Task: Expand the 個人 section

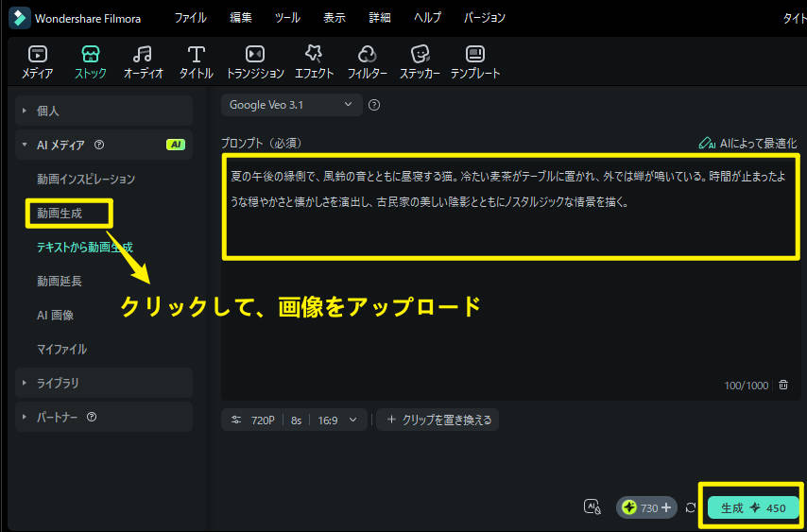Action: pyautogui.click(x=104, y=111)
